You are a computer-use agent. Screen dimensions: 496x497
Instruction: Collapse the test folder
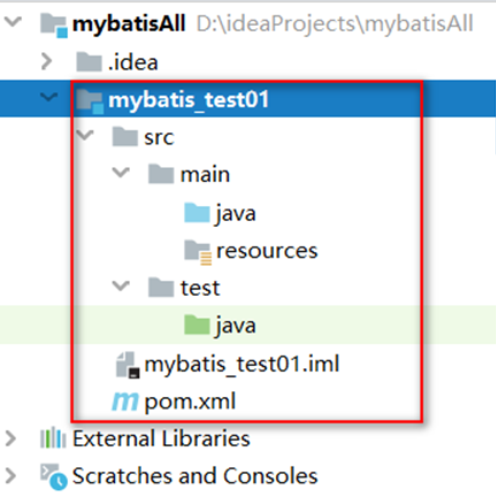121,286
